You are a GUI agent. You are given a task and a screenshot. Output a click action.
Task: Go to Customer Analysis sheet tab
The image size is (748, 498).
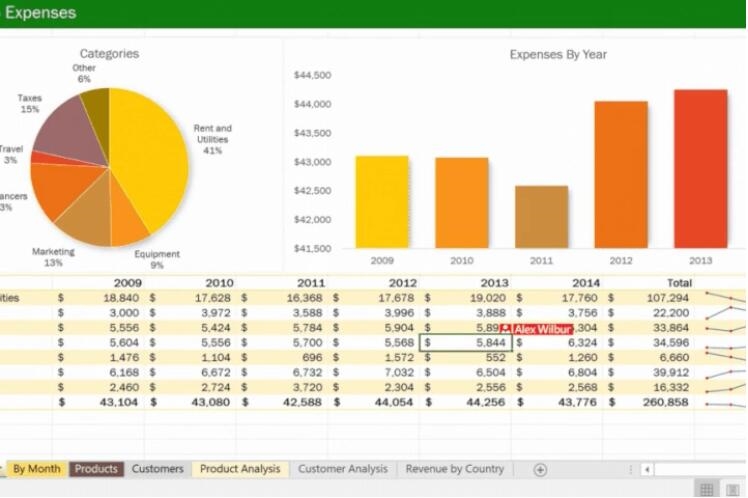(x=342, y=469)
